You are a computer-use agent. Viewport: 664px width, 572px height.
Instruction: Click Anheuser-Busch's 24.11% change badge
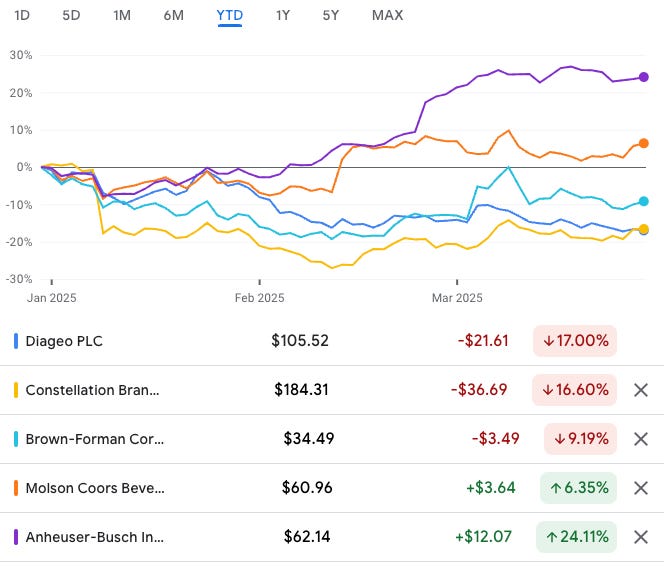pos(577,537)
